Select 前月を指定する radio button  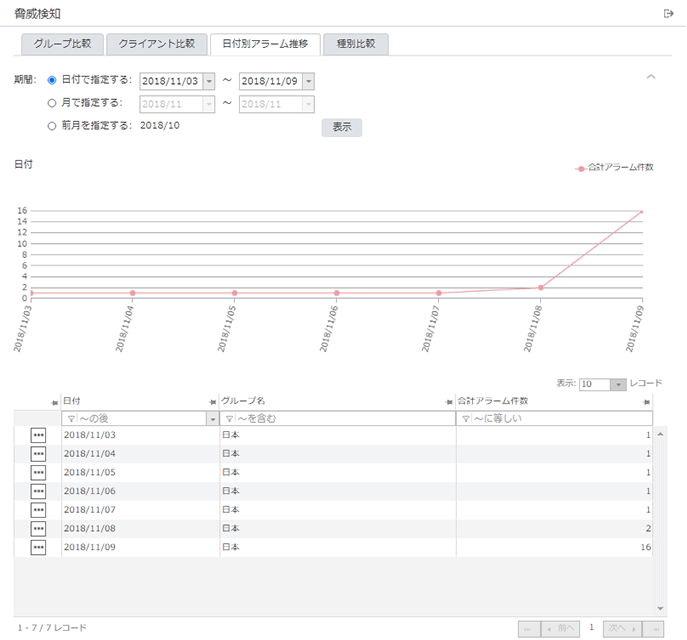click(52, 125)
